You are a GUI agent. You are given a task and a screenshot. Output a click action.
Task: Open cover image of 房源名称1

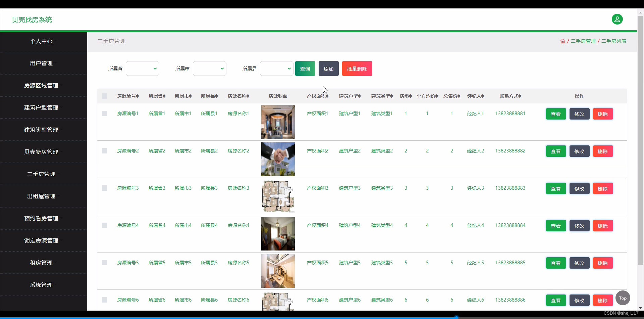[x=278, y=122]
